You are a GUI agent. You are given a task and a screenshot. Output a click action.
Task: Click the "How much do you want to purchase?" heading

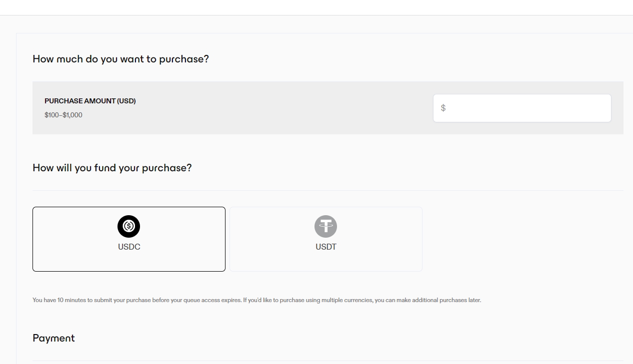pos(120,59)
